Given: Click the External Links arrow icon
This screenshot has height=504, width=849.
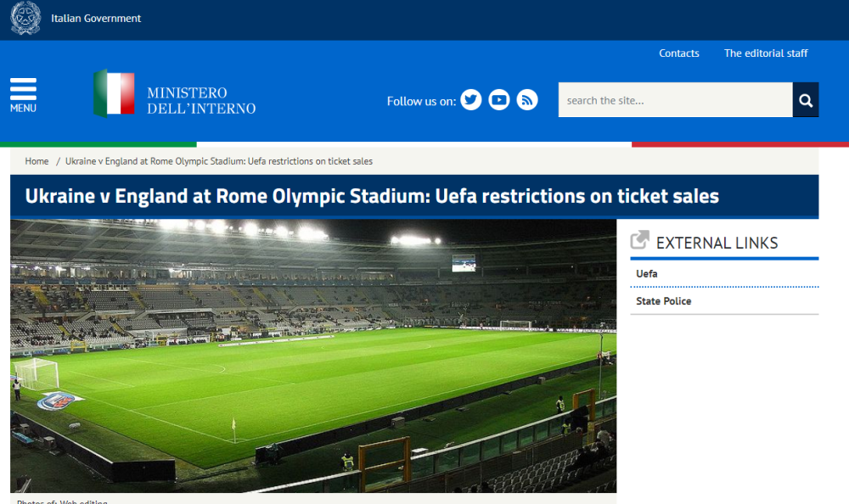Looking at the screenshot, I should click(640, 241).
